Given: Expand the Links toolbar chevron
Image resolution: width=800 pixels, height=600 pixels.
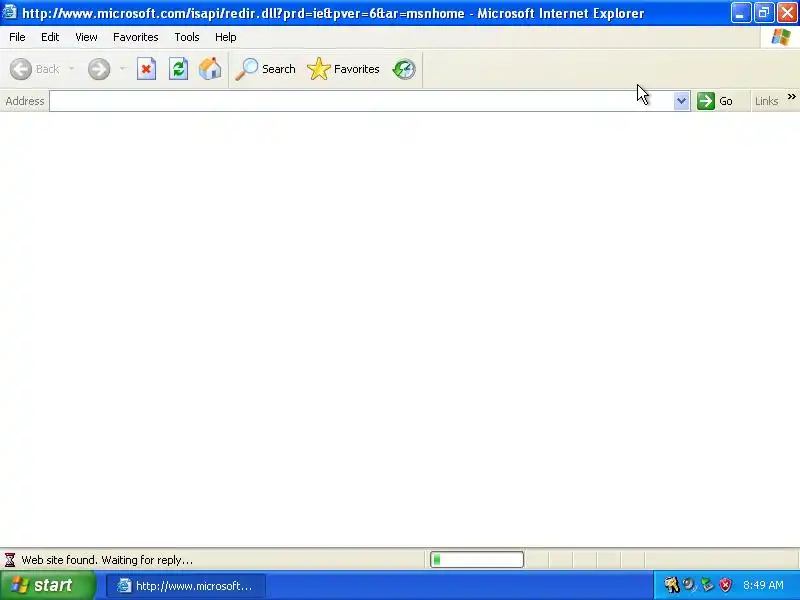Looking at the screenshot, I should pyautogui.click(x=791, y=96).
